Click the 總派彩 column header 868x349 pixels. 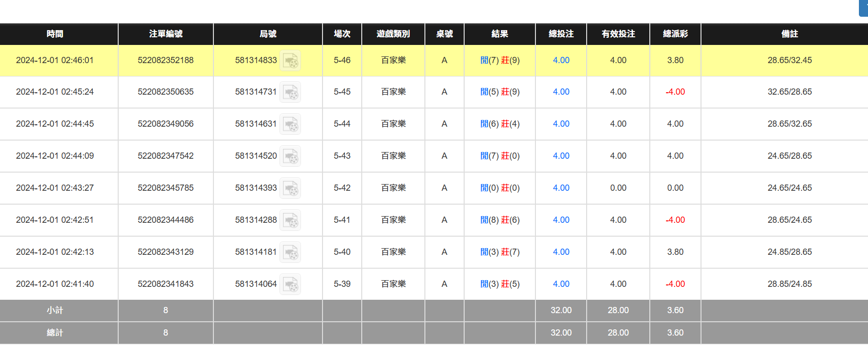(x=675, y=34)
